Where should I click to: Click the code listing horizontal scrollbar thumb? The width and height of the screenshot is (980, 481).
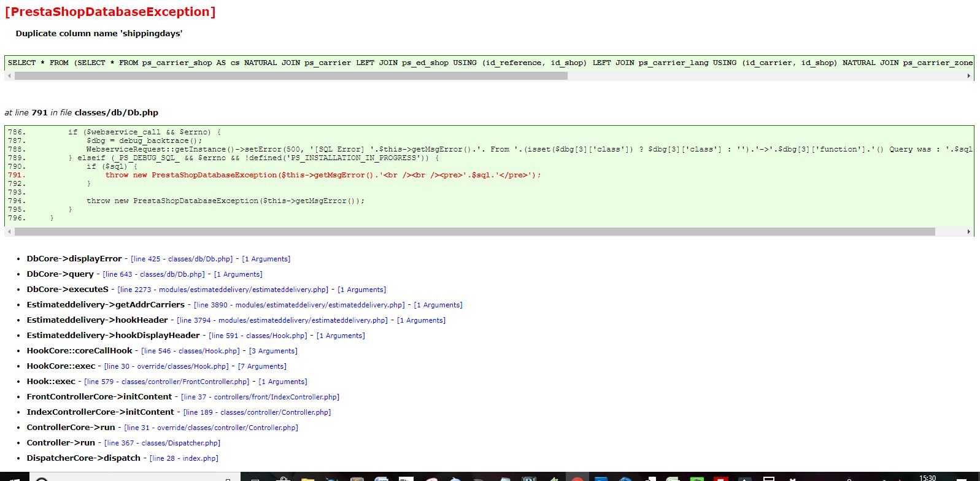475,232
